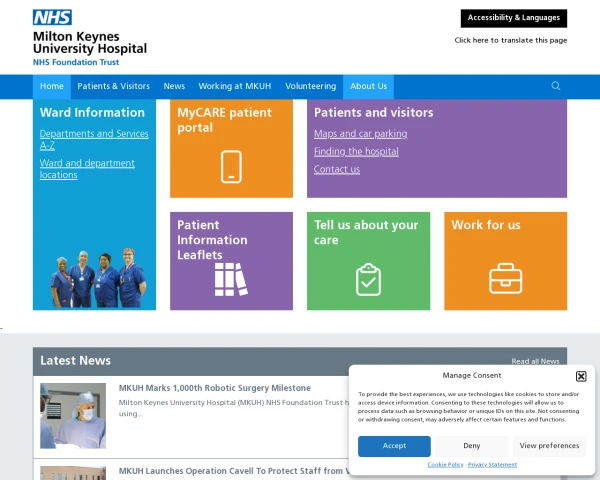Open the Contact us link
Screen dimensions: 600x480
point(337,169)
